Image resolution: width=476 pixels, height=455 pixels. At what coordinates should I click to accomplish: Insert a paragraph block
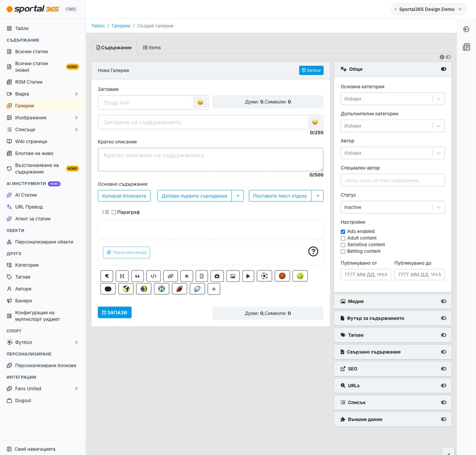click(x=107, y=276)
